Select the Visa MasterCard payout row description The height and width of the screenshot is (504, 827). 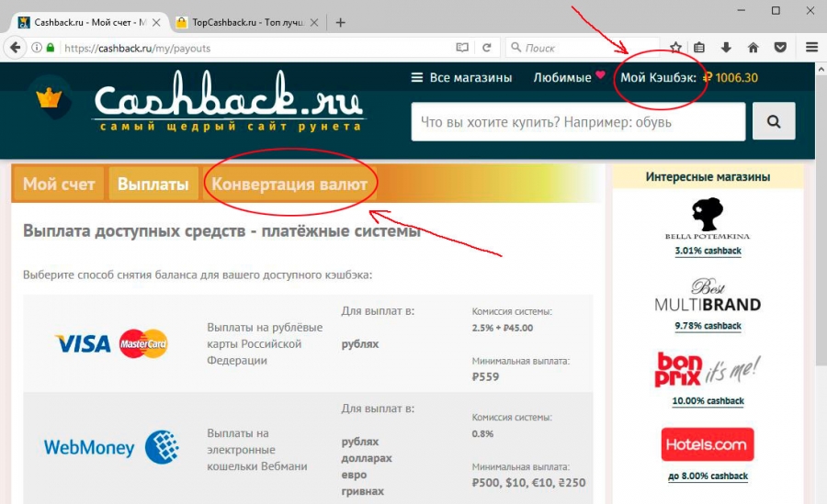265,343
